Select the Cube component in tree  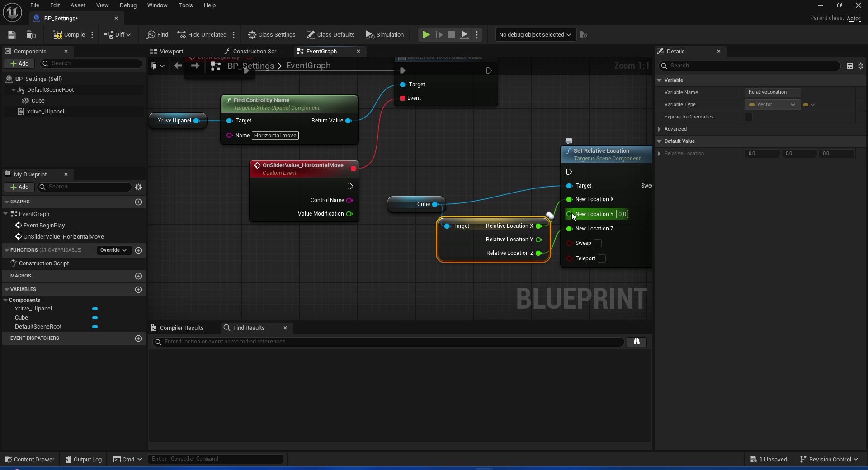pyautogui.click(x=38, y=101)
